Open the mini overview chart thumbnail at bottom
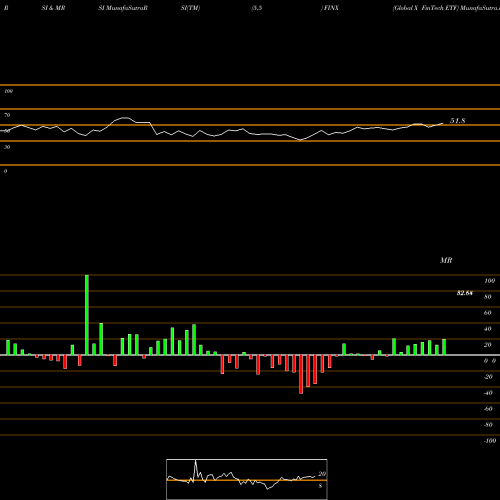 [x=247, y=479]
